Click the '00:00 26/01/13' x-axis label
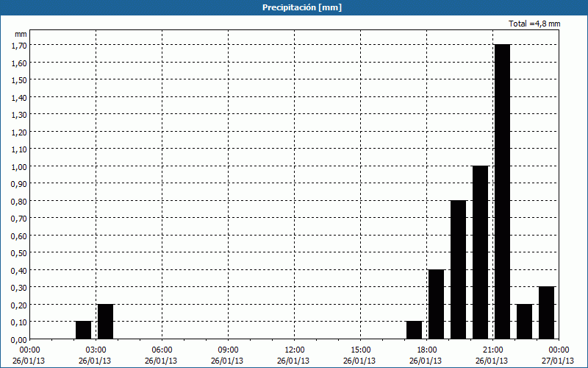 [x=29, y=355]
